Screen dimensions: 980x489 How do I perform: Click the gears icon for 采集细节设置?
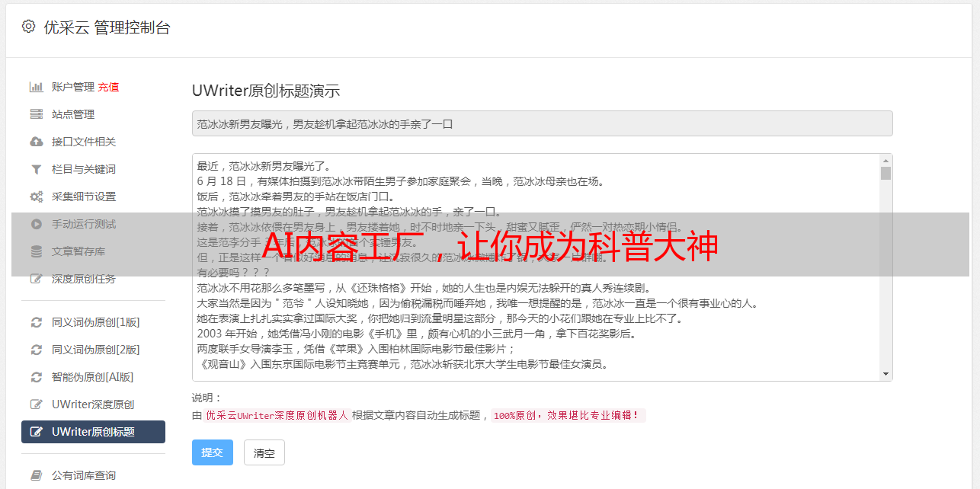[x=36, y=197]
